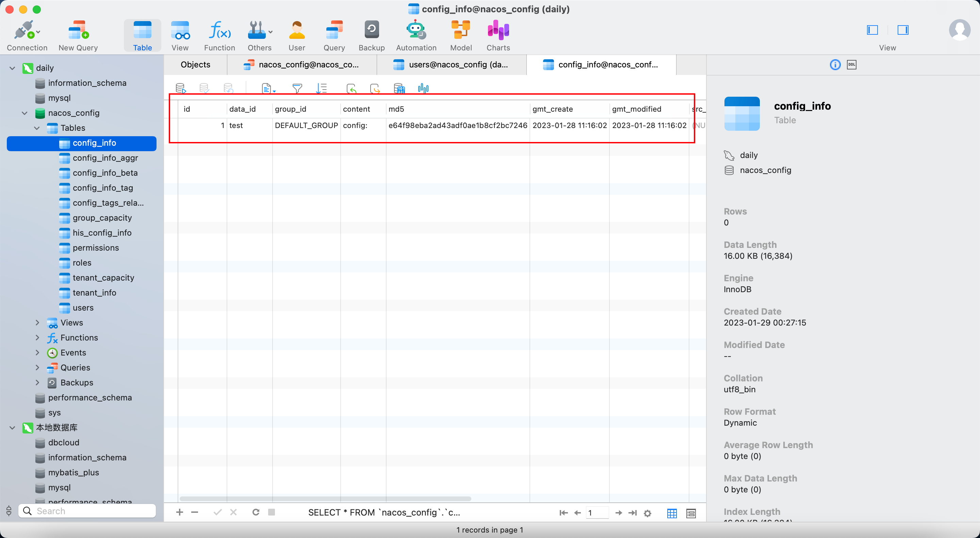The height and width of the screenshot is (538, 980).
Task: Refresh the table data
Action: (x=256, y=512)
